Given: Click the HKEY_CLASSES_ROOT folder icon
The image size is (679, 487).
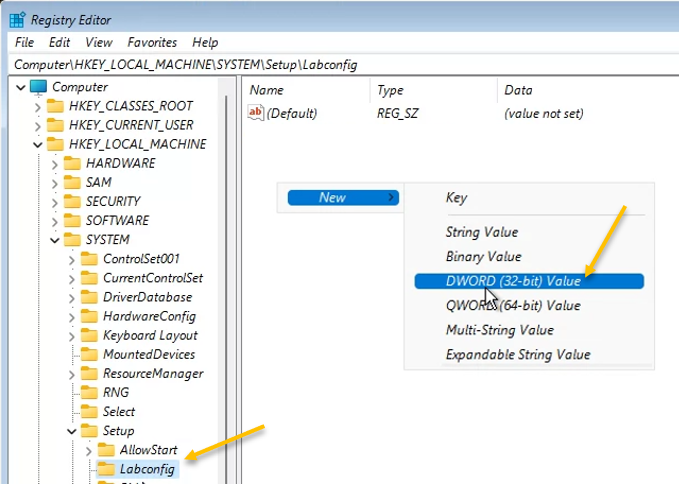Looking at the screenshot, I should [x=55, y=106].
